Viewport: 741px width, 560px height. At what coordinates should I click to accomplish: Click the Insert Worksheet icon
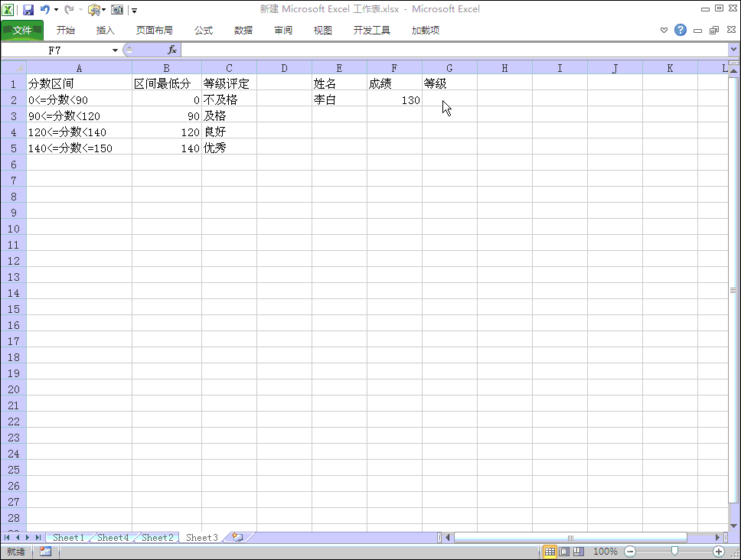(237, 537)
